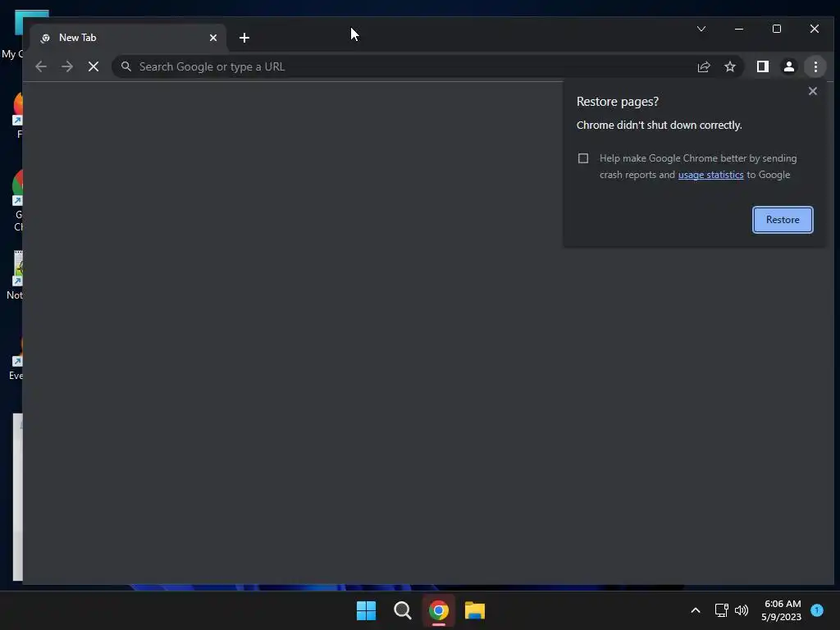Expand the tab search dropdown chevron
The height and width of the screenshot is (630, 840).
pos(701,29)
